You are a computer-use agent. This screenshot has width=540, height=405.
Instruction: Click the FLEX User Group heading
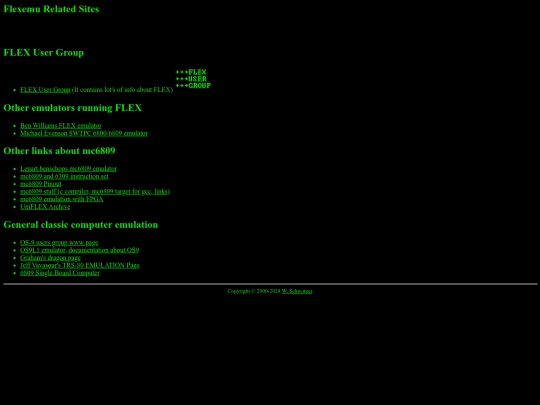[44, 53]
